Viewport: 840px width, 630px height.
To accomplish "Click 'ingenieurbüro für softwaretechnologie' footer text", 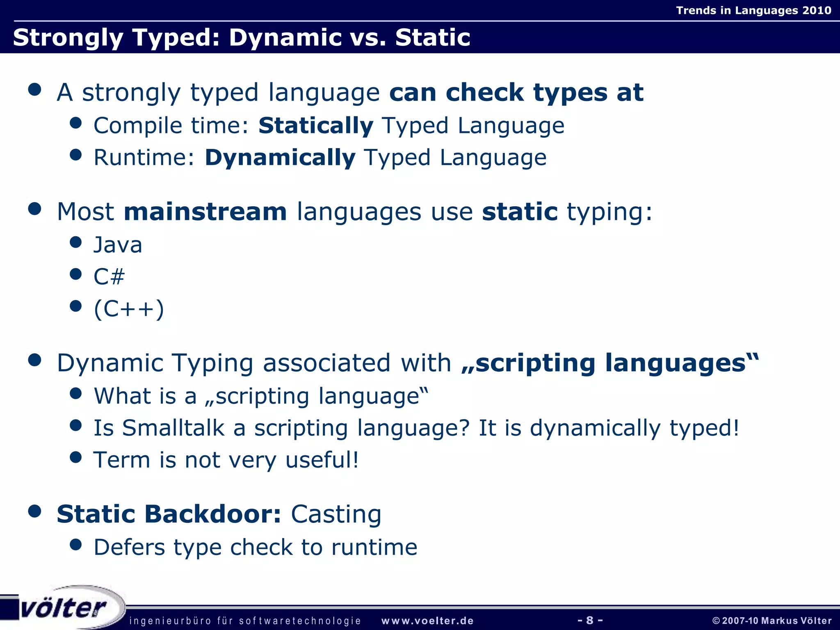I will (x=245, y=621).
